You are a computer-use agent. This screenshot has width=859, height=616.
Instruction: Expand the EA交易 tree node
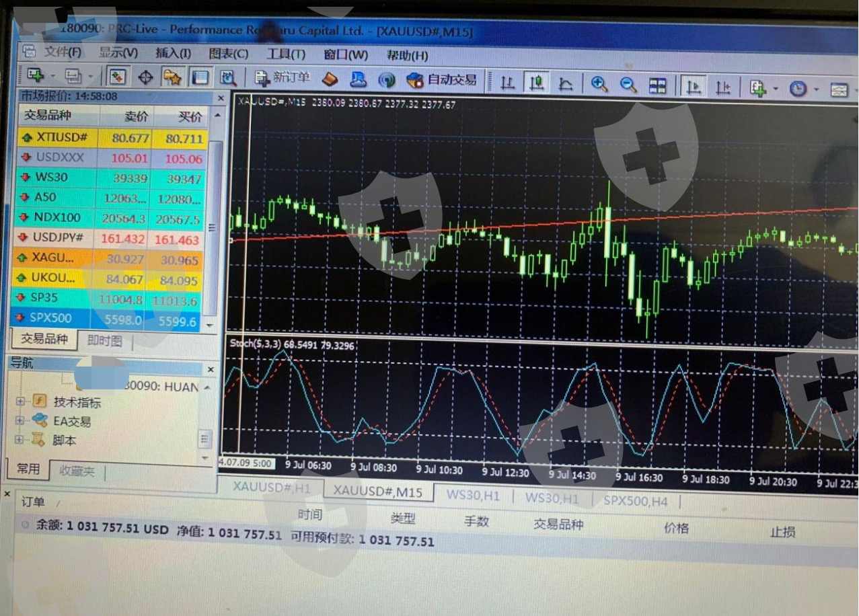tap(20, 421)
